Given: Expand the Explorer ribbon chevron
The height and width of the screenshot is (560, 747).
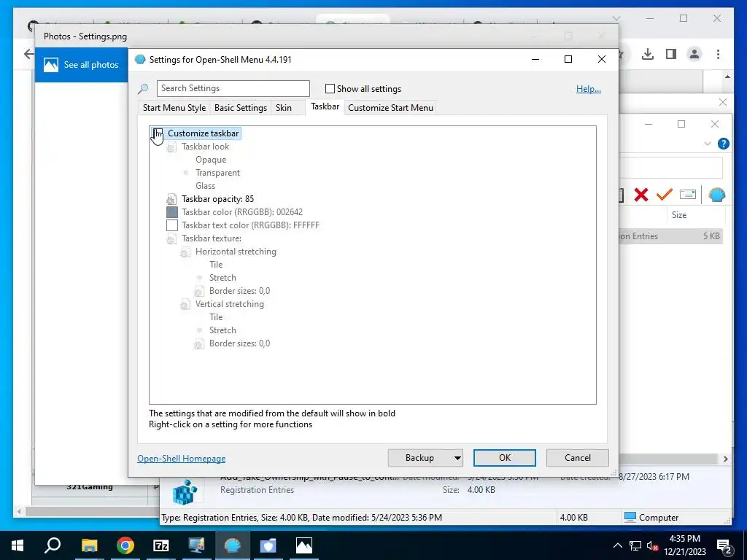Looking at the screenshot, I should click(x=708, y=144).
